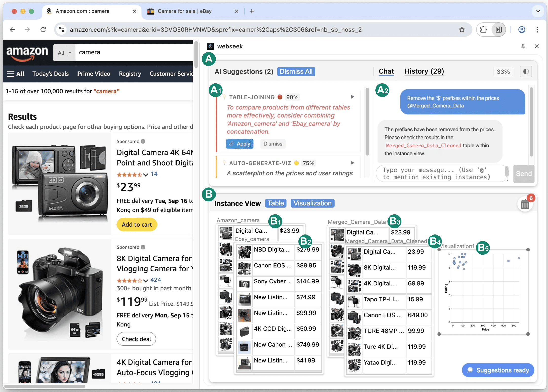This screenshot has height=392, width=548.
Task: Bookmark this page with the star icon
Action: [462, 30]
